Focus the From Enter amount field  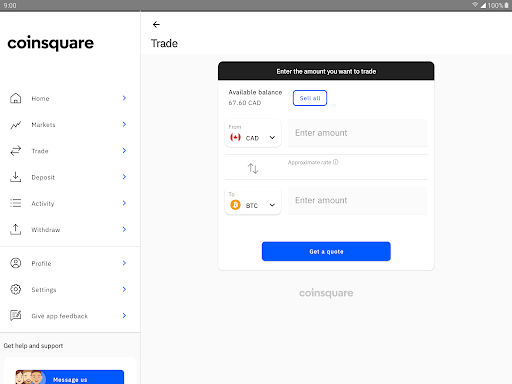(x=357, y=133)
